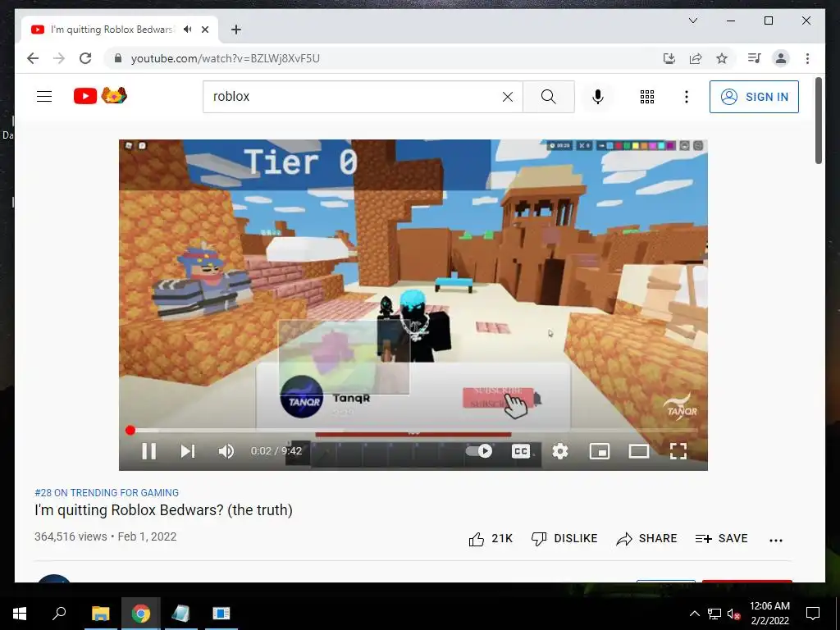Enable the miniplayer
840x630 pixels.
point(599,451)
